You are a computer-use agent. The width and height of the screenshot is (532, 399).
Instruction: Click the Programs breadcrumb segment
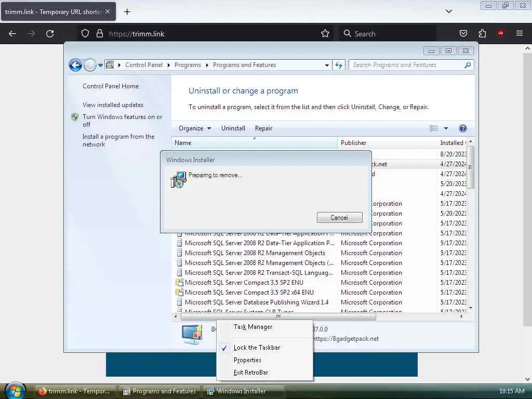point(188,65)
